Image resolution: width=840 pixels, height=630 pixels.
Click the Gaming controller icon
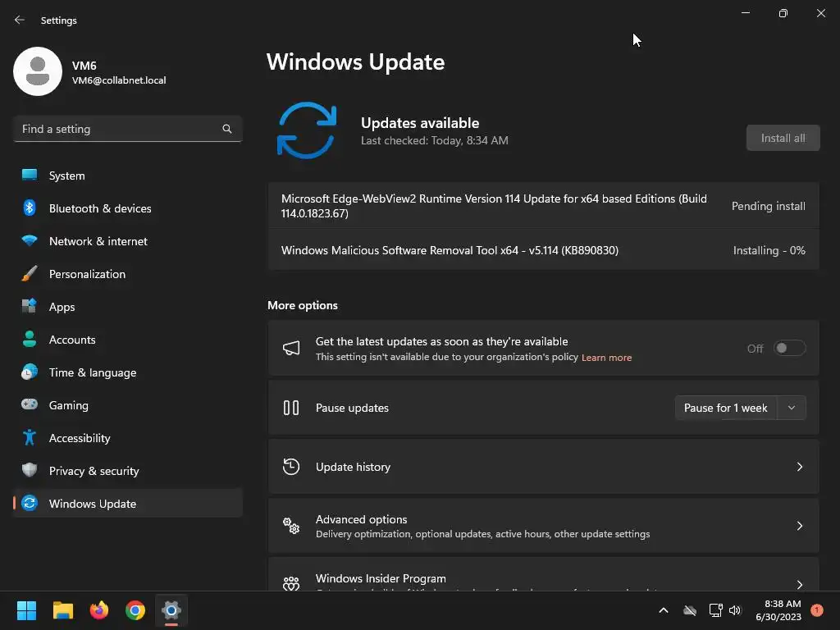[30, 404]
